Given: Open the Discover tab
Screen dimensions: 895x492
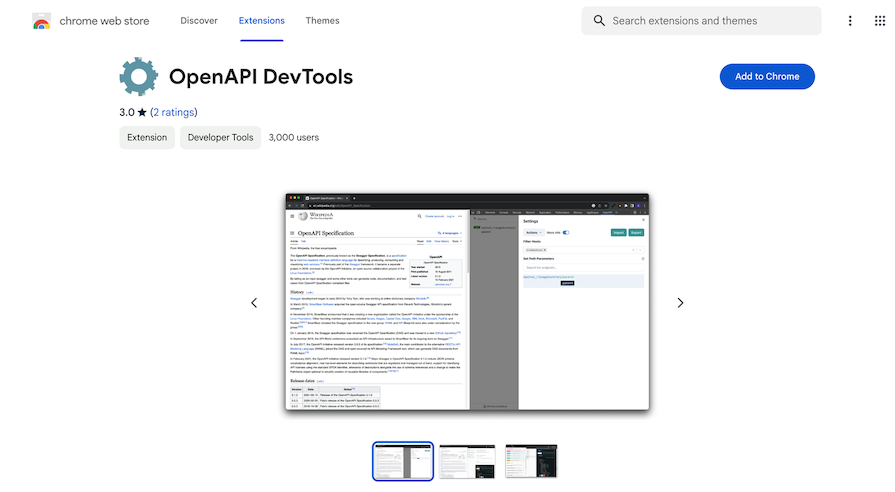Looking at the screenshot, I should pyautogui.click(x=198, y=21).
